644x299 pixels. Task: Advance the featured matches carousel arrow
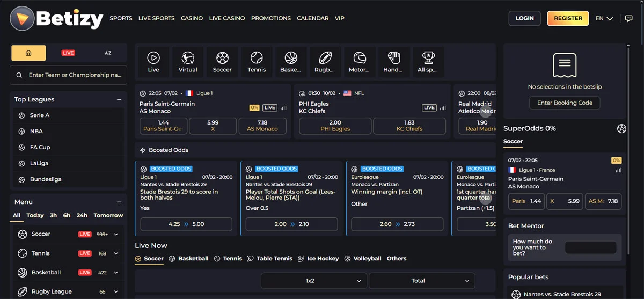click(485, 112)
